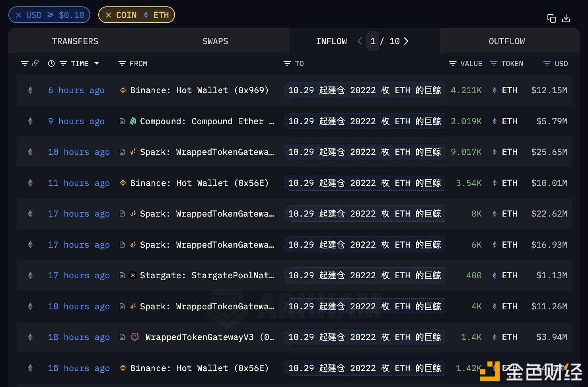The width and height of the screenshot is (588, 387).
Task: Select the OUTFLOW tab
Action: coord(507,41)
